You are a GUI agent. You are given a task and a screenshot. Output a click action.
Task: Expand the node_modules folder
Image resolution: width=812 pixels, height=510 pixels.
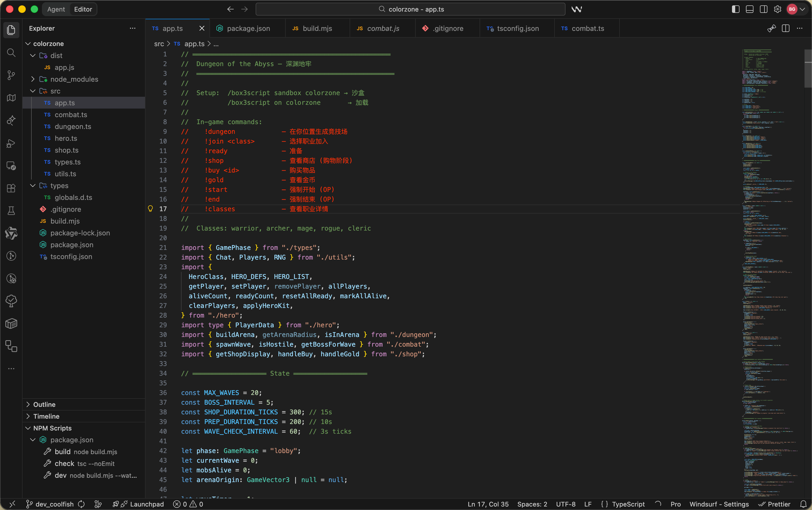pyautogui.click(x=33, y=79)
